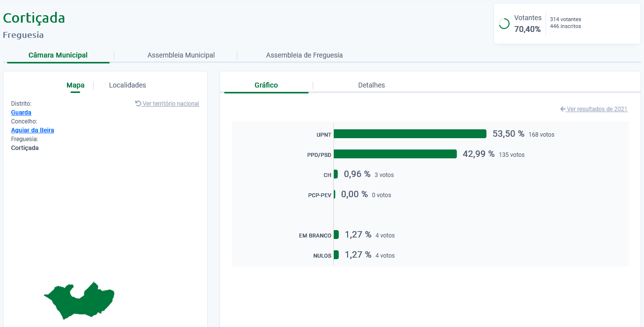Click the CH party result bar

click(336, 174)
